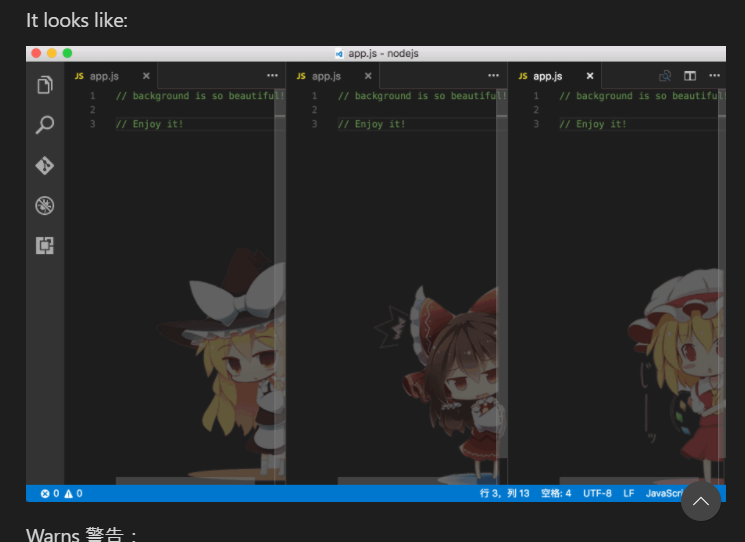745x542 pixels.
Task: Open the Debug bug icon
Action: coord(45,206)
